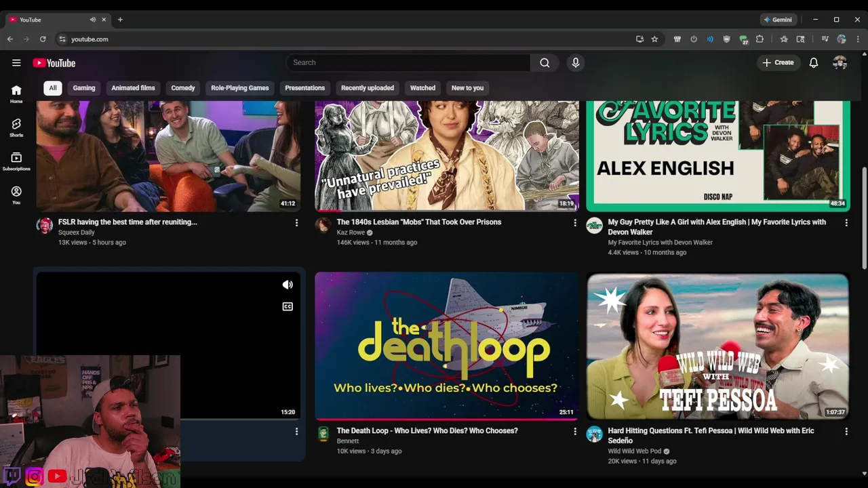Viewport: 868px width, 488px height.
Task: Open the YouTube account avatar menu
Action: tap(840, 62)
